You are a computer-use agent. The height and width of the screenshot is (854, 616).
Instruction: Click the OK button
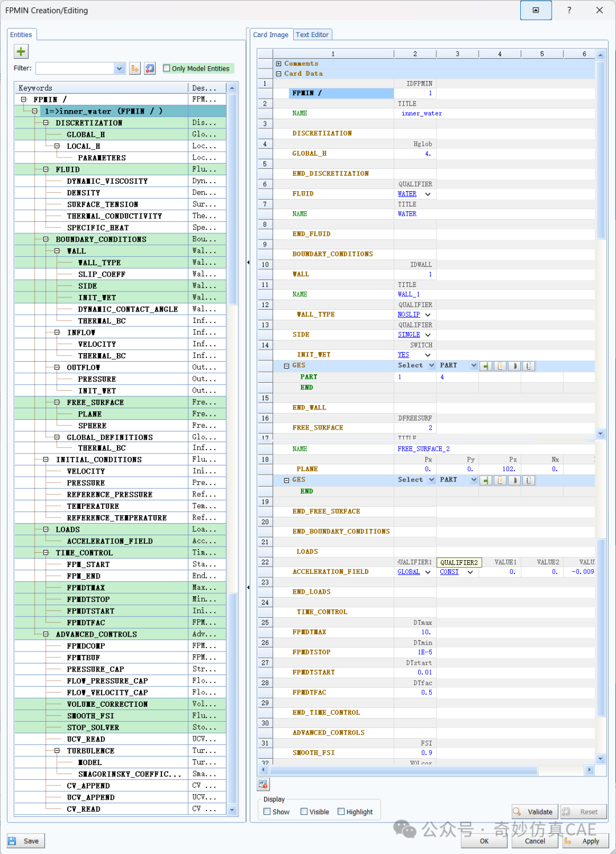point(484,841)
